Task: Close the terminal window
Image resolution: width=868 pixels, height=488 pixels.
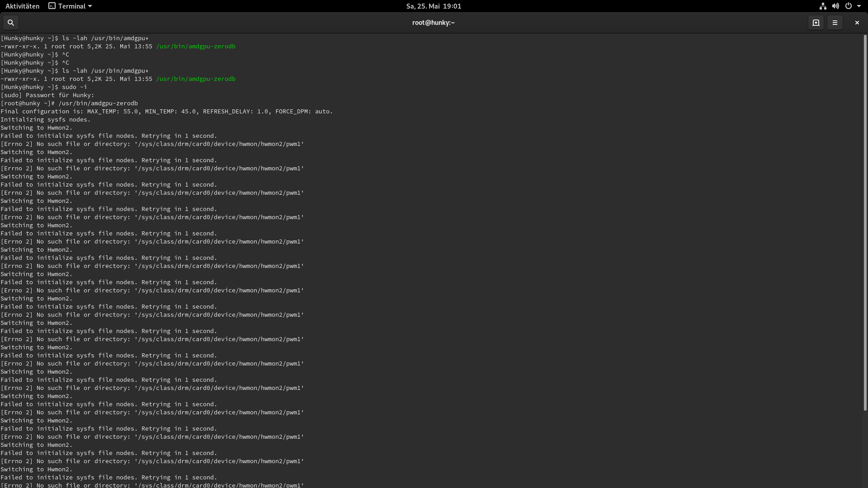Action: [x=857, y=23]
